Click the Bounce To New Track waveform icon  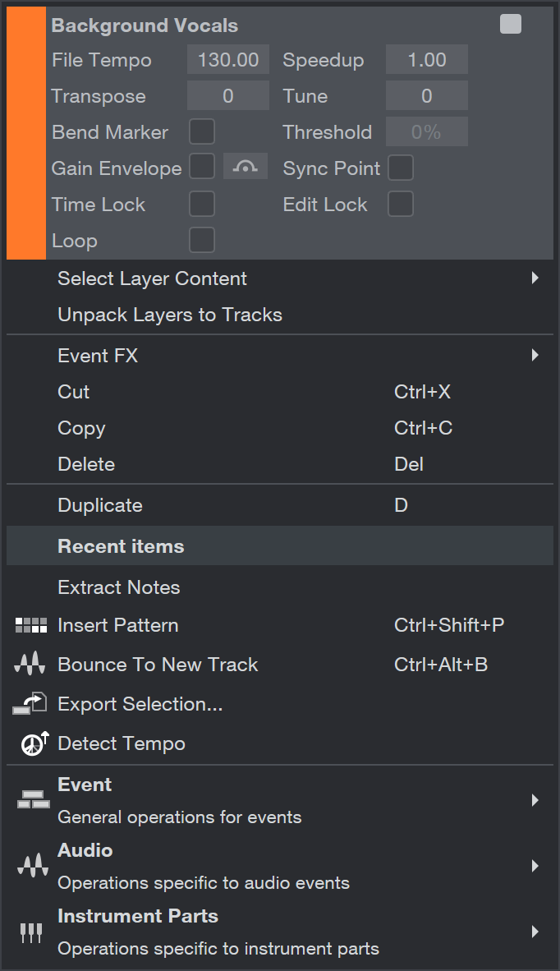pos(30,665)
